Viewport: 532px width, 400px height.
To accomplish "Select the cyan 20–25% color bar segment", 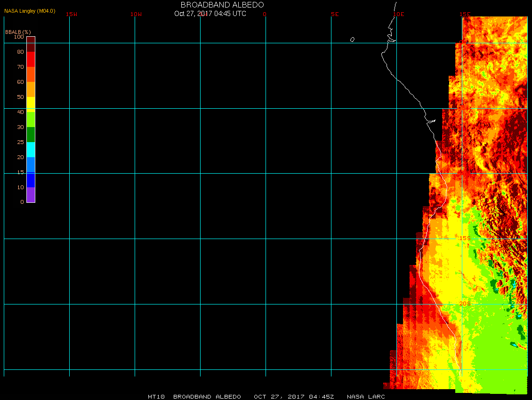I will pos(31,150).
